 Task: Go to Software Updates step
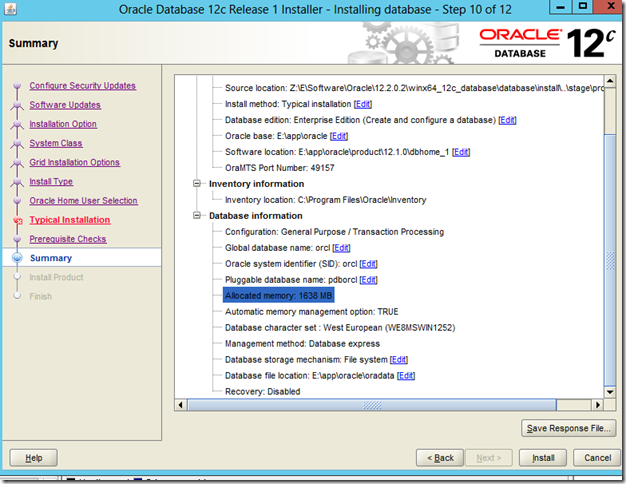tap(65, 105)
